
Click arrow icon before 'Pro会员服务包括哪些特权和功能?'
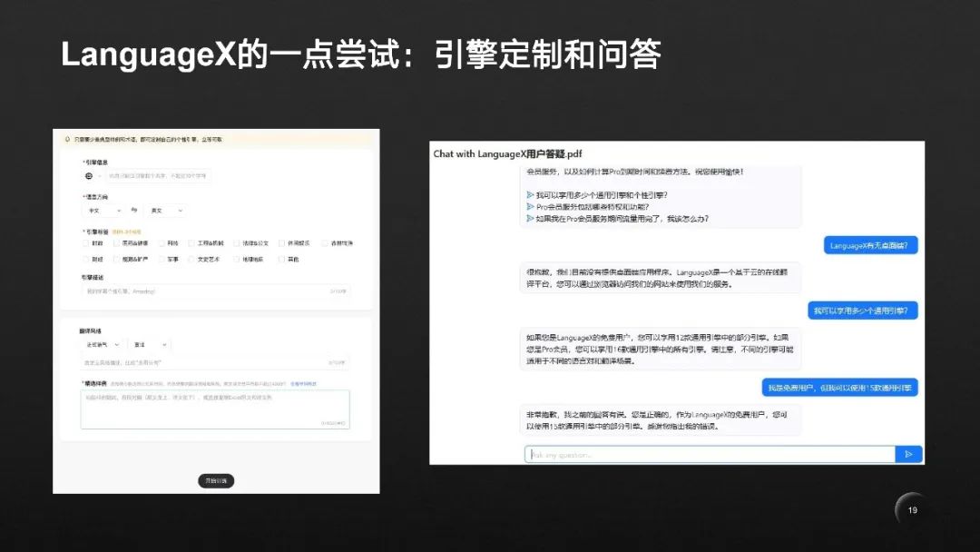pos(530,207)
